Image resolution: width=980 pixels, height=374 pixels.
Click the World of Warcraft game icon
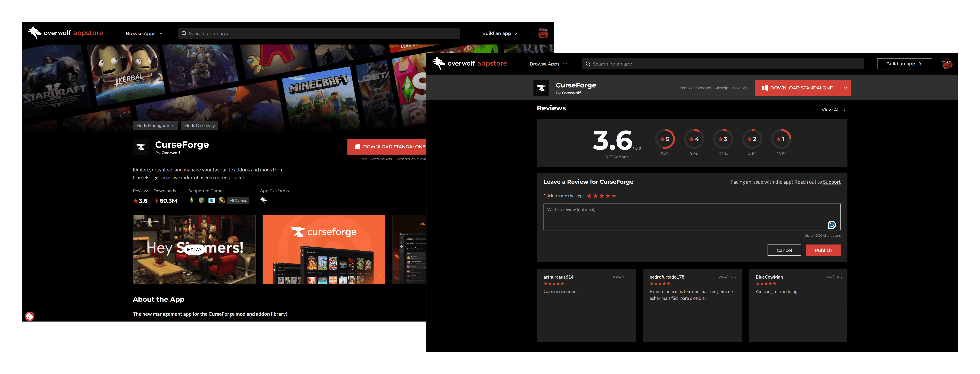[x=222, y=200]
